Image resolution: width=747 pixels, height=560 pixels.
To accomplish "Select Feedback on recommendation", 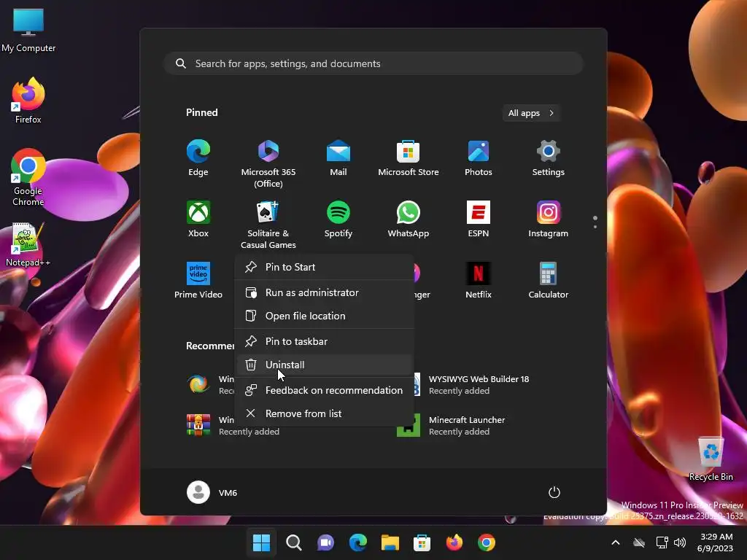I will tap(324, 391).
